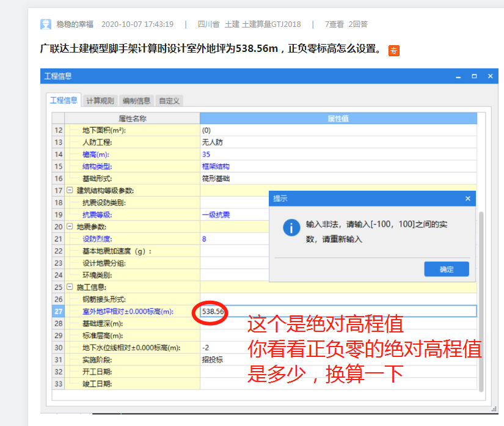The width and height of the screenshot is (504, 426).
Task: Click the 土建算量GTJ2018 tag link
Action: click(271, 24)
